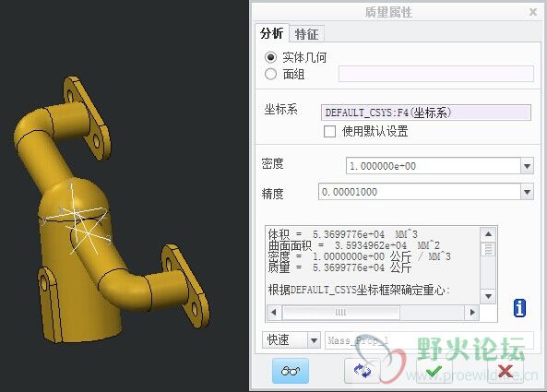This screenshot has height=392, width=547.
Task: Click the glasses preview analysis icon
Action: click(291, 371)
